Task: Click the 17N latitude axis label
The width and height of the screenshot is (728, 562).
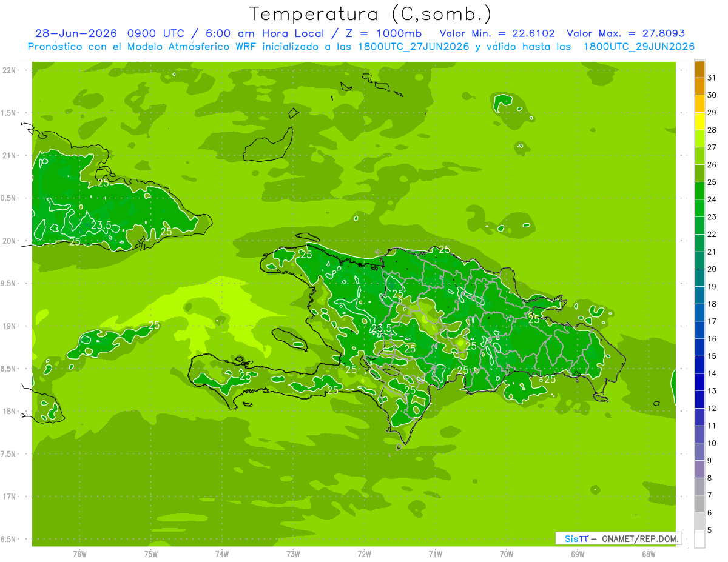Action: 9,497
